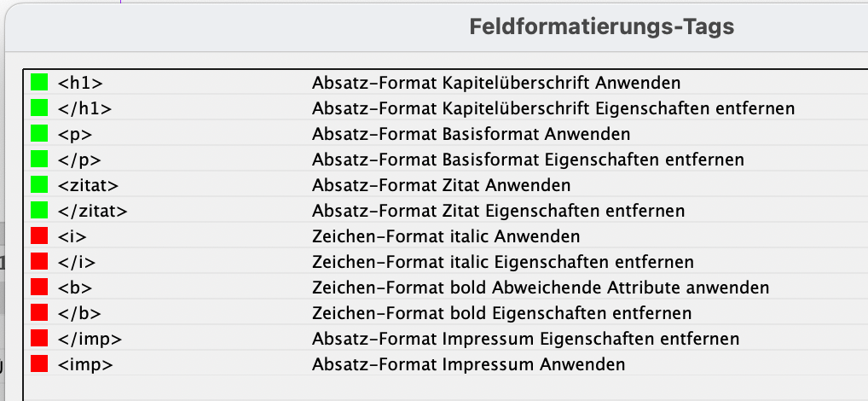
Task: Click green swatch beside </h1> tag
Action: coord(39,108)
